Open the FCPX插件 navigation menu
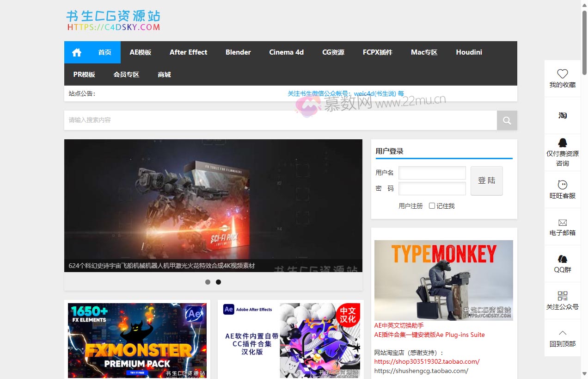 coord(377,52)
